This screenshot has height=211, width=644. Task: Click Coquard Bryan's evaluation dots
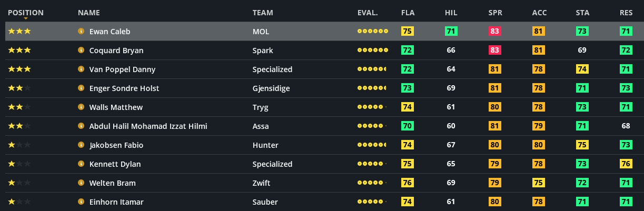pyautogui.click(x=372, y=51)
